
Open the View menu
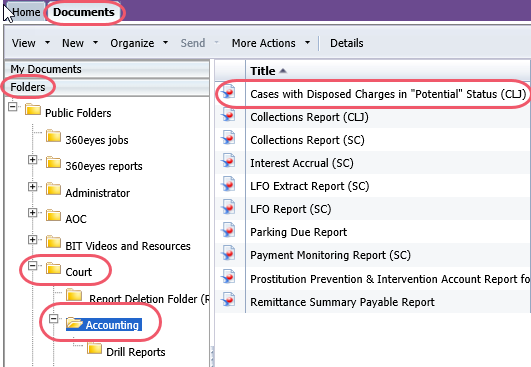[24, 43]
